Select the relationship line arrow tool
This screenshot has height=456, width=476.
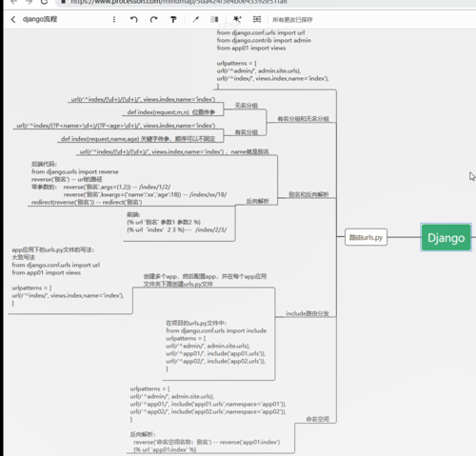tap(196, 20)
